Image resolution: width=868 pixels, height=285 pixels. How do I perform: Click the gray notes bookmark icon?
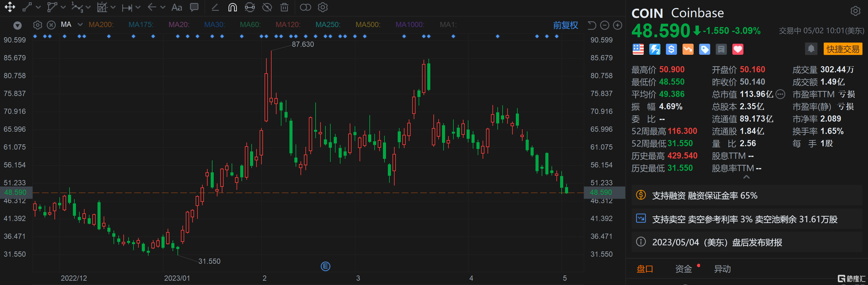721,49
